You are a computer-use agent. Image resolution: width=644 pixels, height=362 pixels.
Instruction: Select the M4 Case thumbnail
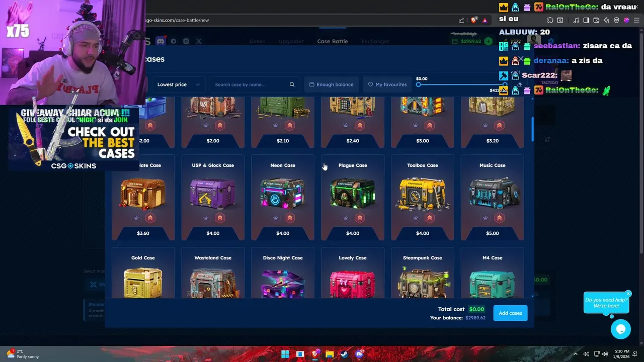pyautogui.click(x=493, y=284)
